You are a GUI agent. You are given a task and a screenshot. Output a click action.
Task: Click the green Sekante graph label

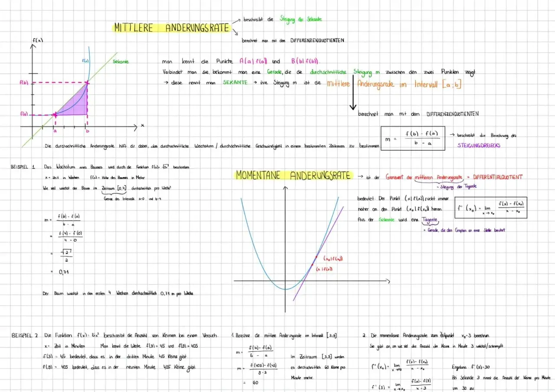tap(121, 62)
